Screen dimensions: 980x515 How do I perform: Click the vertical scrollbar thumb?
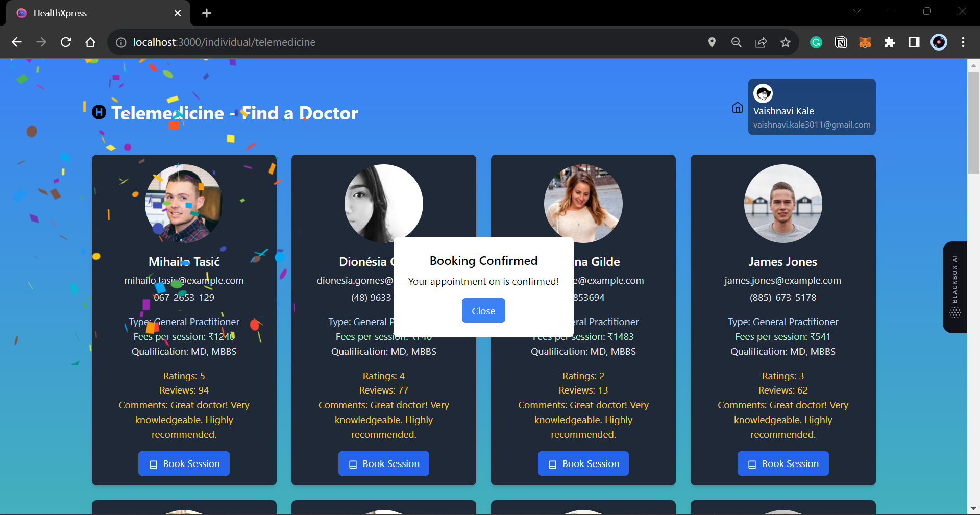tap(973, 122)
